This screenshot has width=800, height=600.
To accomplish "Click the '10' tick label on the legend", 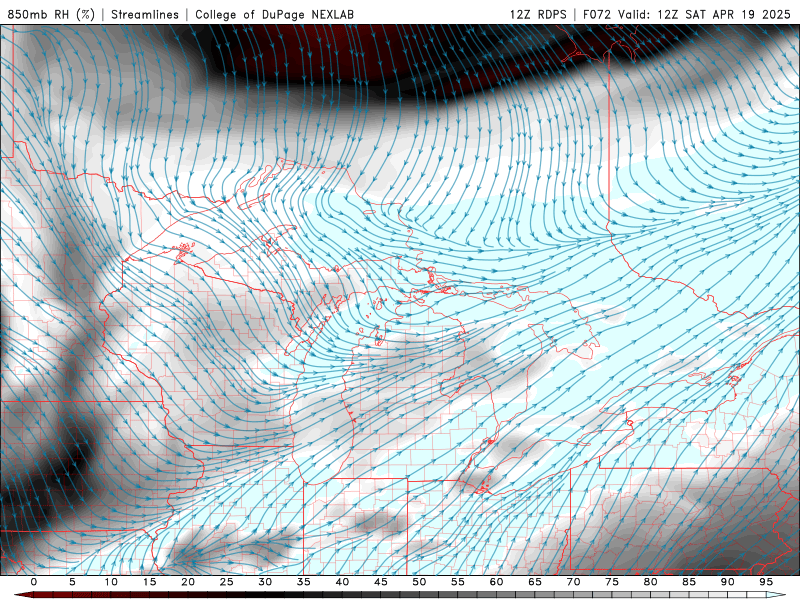I will click(111, 582).
